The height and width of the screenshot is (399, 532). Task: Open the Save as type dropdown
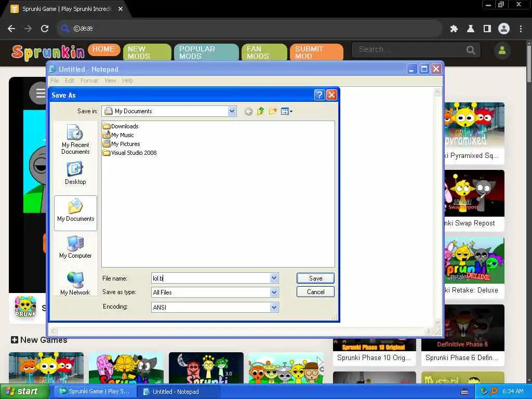[x=274, y=292]
